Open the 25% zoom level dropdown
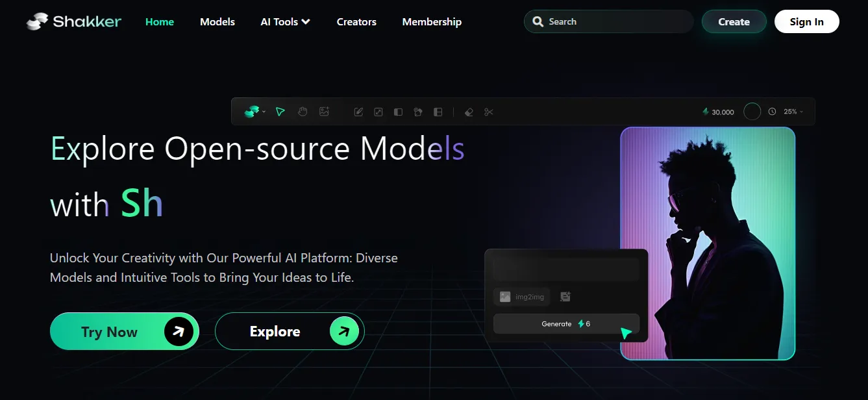 tap(793, 112)
